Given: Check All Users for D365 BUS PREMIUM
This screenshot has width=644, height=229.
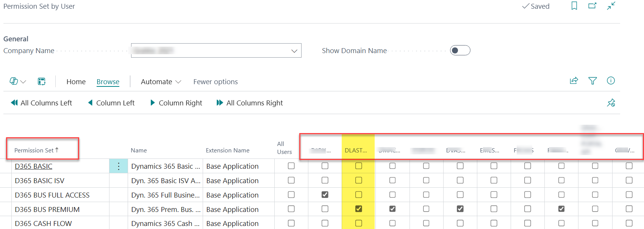Looking at the screenshot, I should [291, 209].
